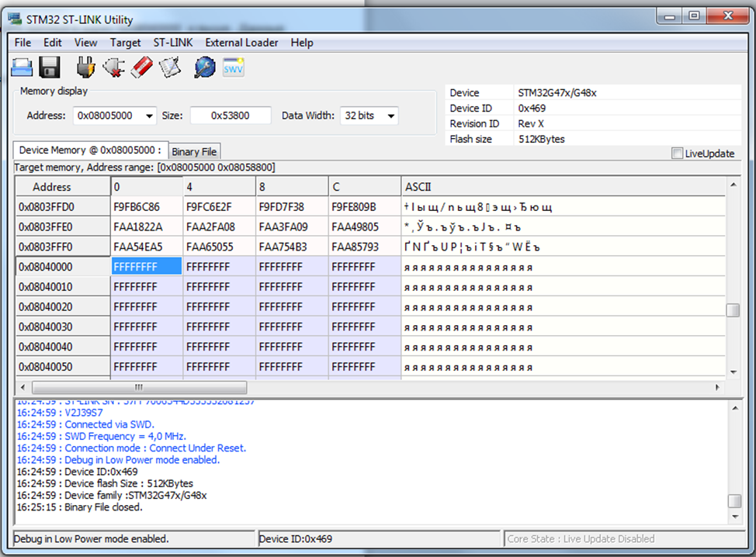Connect to target using plug icon
756x557 pixels.
[x=85, y=67]
